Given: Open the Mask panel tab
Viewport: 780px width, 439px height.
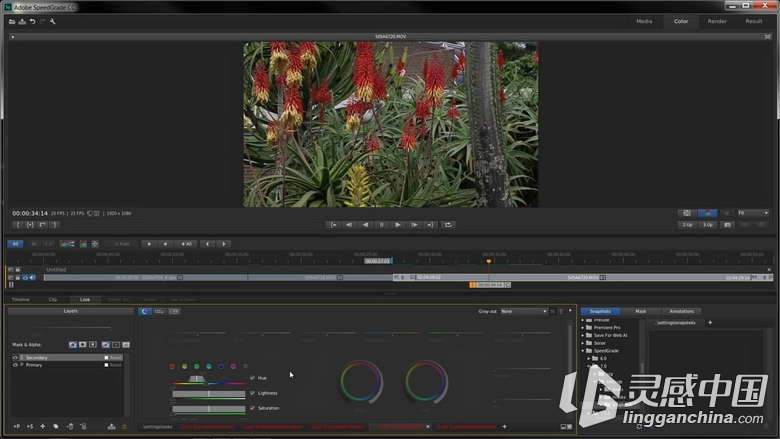Looking at the screenshot, I should click(x=641, y=311).
